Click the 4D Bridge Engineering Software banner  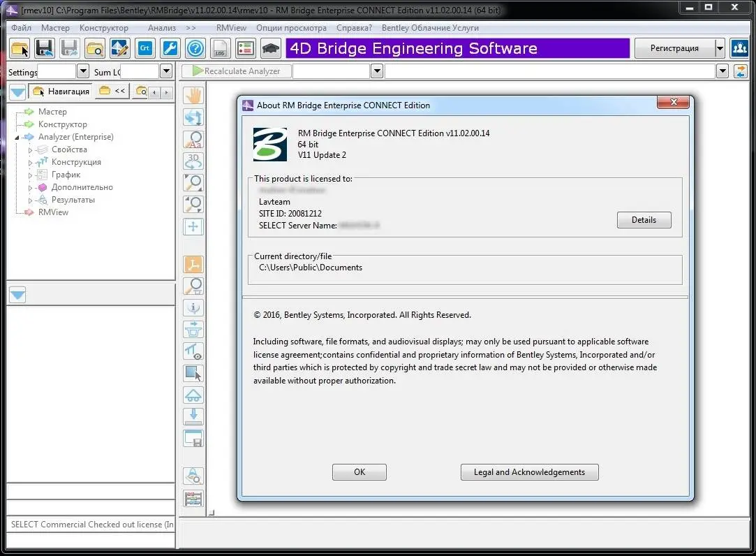(x=457, y=48)
